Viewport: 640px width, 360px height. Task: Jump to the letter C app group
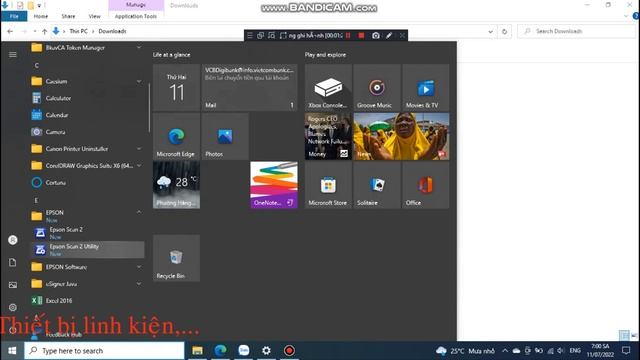(37, 65)
